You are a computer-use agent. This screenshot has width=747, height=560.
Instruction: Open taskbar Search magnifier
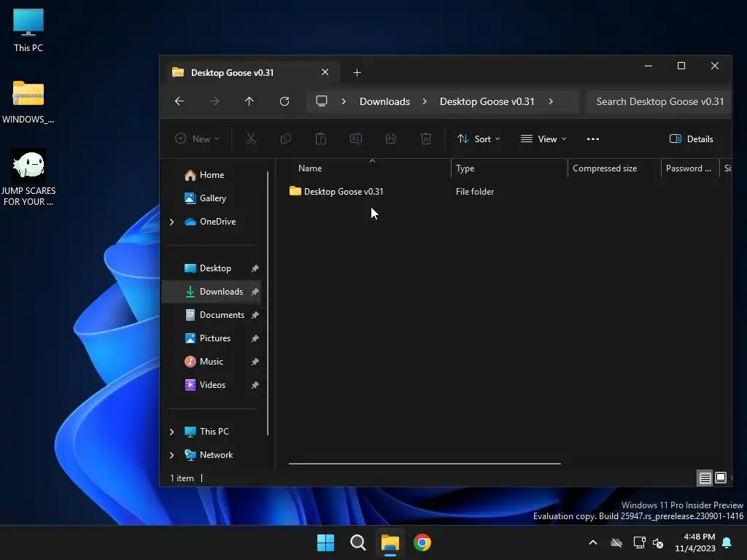click(357, 542)
